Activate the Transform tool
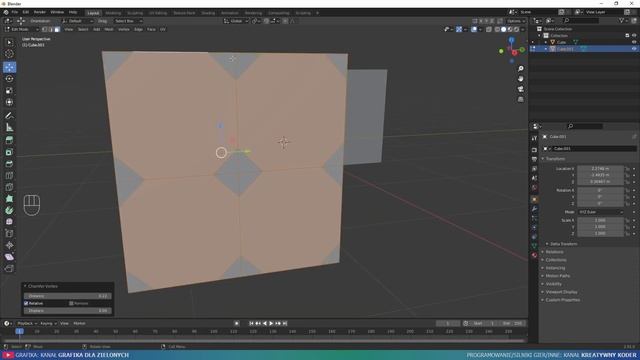This screenshot has height=360, width=640. [x=9, y=102]
